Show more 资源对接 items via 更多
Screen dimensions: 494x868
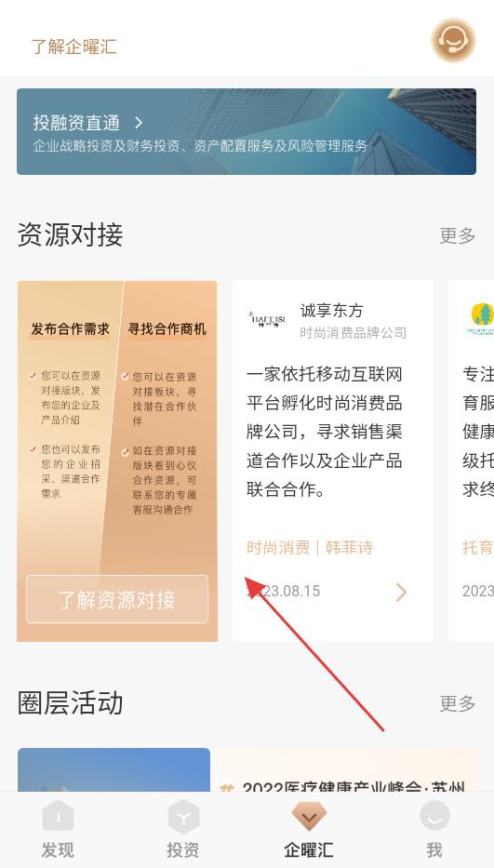(x=458, y=235)
